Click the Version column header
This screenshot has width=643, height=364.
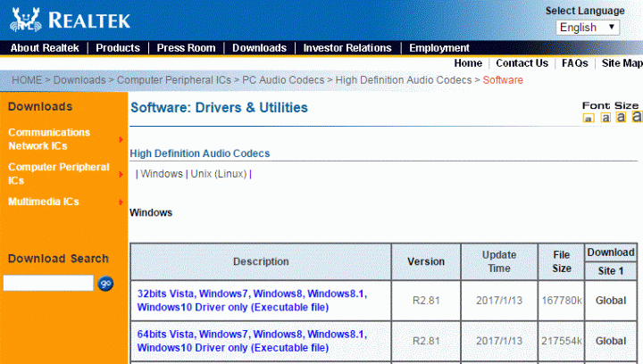tap(426, 261)
